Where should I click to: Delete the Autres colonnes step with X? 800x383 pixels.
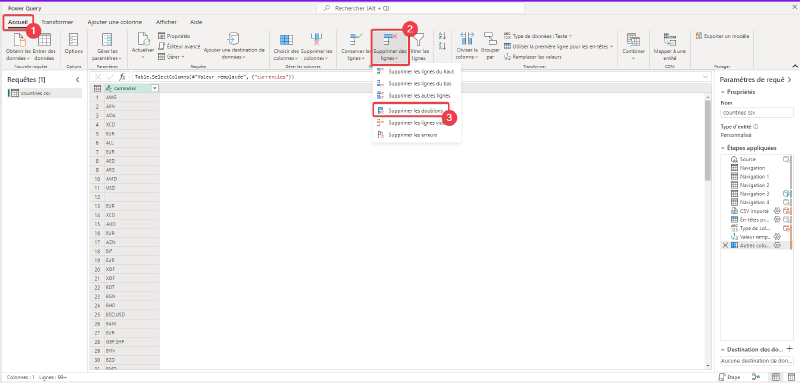pyautogui.click(x=725, y=245)
